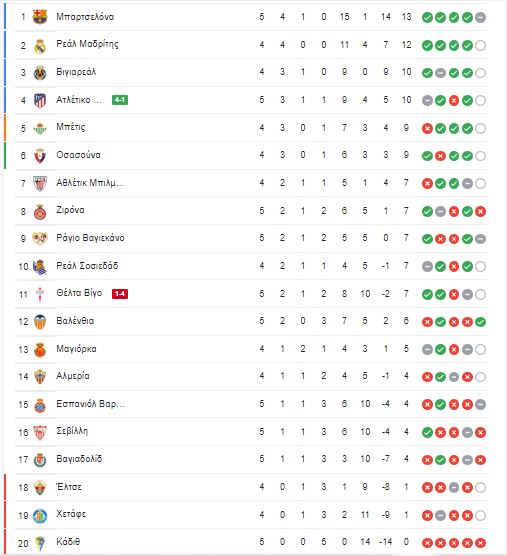Select the Sevilla crest icon
This screenshot has height=556, width=507.
pos(40,432)
